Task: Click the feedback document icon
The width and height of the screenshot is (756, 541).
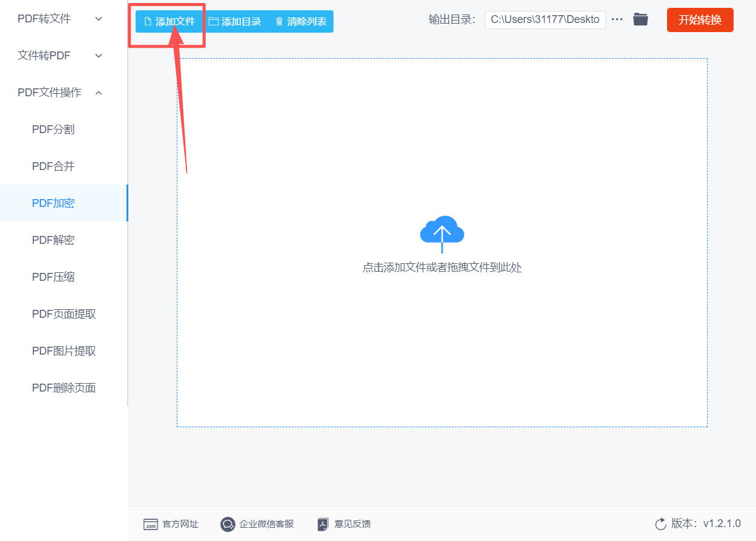Action: [x=323, y=524]
